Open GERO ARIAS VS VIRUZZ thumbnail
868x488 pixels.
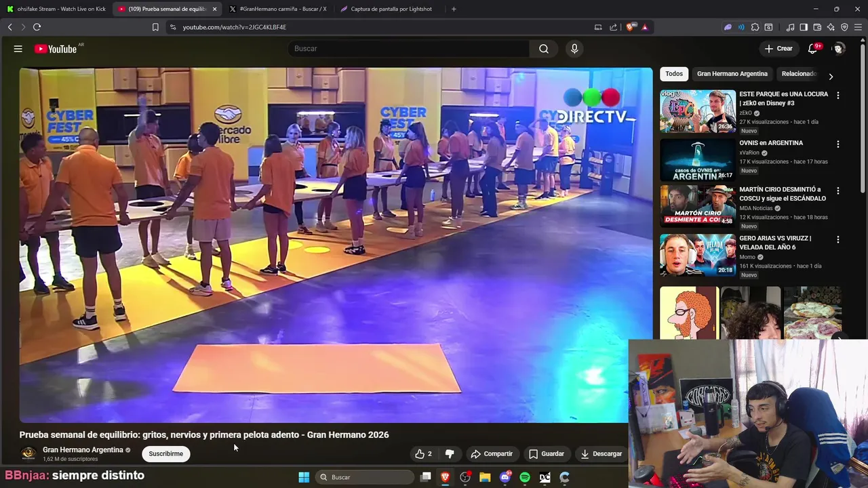pyautogui.click(x=698, y=255)
